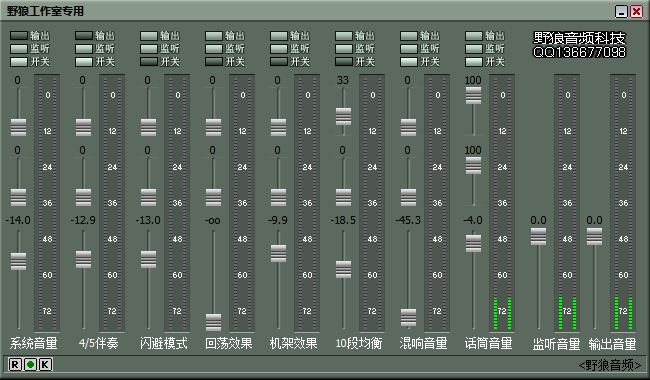Click the <野狼音频> status bar text

[x=610, y=365]
